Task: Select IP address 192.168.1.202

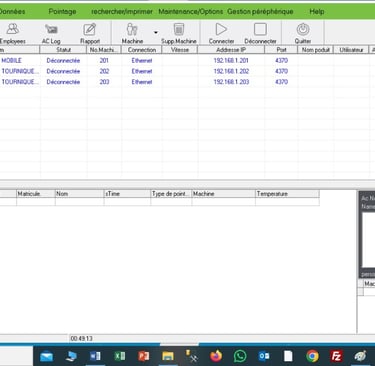Action: pyautogui.click(x=231, y=71)
